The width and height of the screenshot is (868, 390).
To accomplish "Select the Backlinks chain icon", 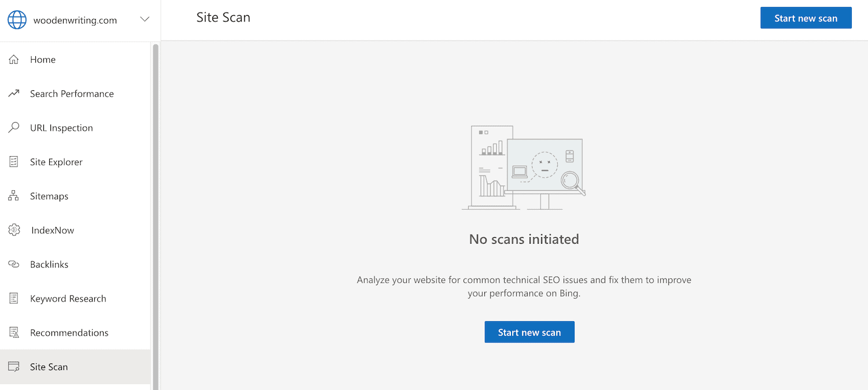I will tap(14, 264).
